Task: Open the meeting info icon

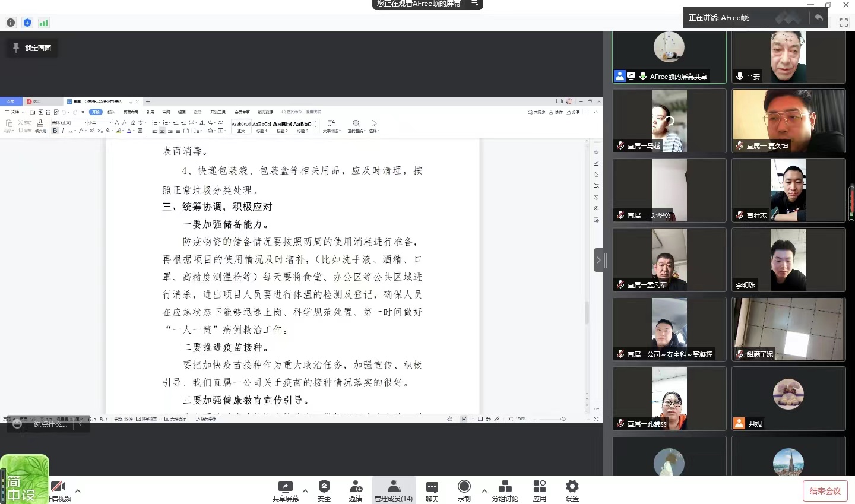Action: click(x=11, y=23)
